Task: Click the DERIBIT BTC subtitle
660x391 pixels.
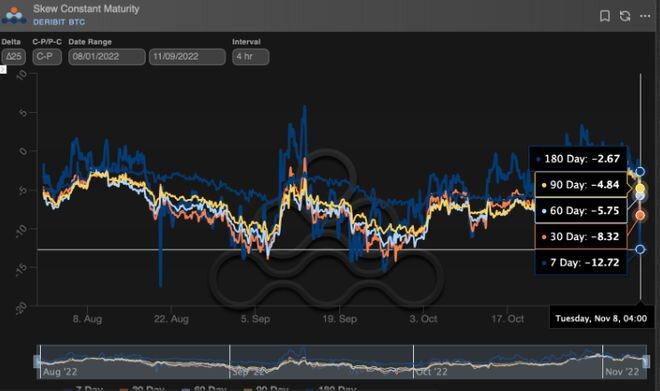Action: point(59,22)
